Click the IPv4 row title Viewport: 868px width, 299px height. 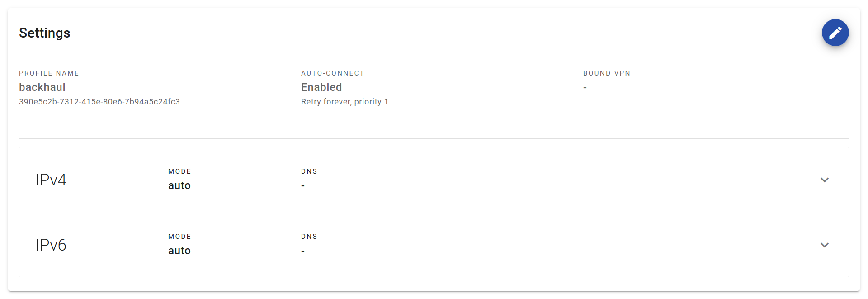pyautogui.click(x=51, y=180)
